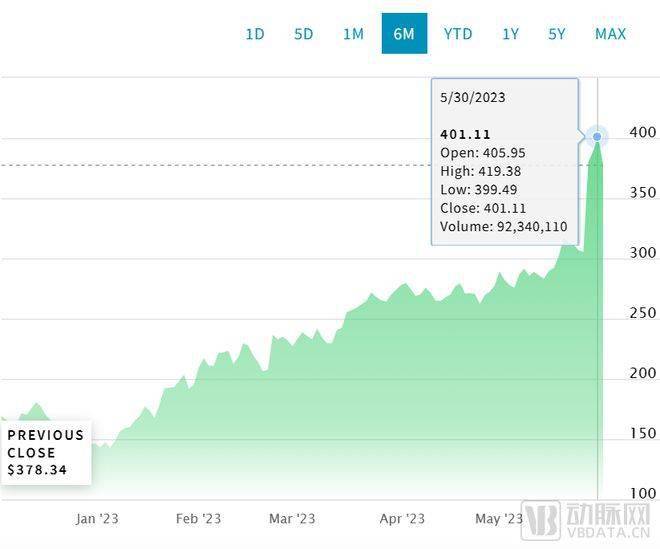Select the 1Y time range
This screenshot has height=549, width=660.
[x=510, y=34]
